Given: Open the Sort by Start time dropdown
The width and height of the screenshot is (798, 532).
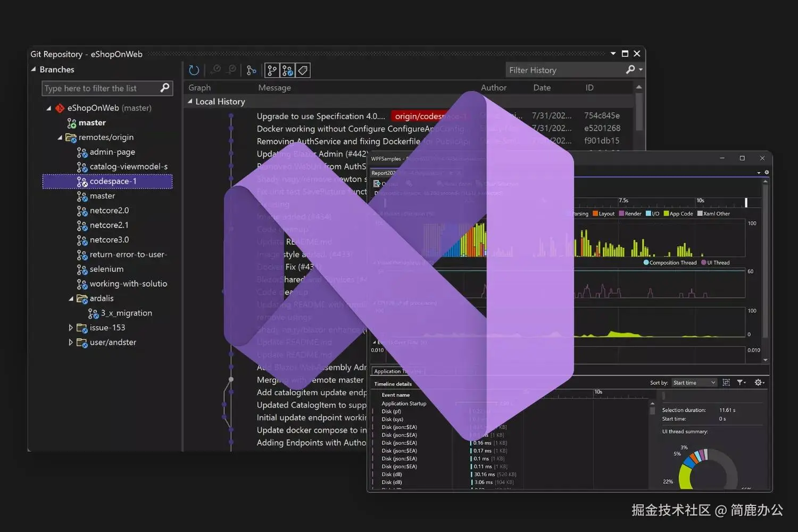Looking at the screenshot, I should (694, 382).
